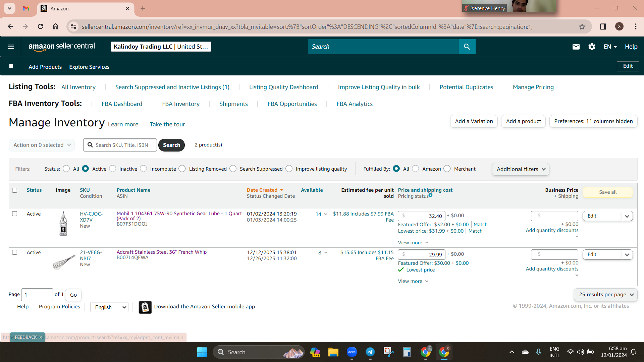Screen dimensions: 644x362
Task: Open the settings gear icon
Action: (592, 47)
